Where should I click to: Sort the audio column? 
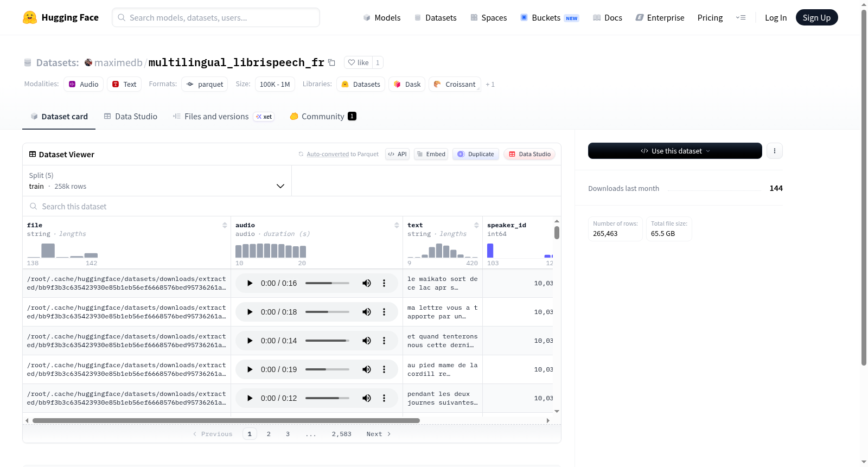point(397,225)
